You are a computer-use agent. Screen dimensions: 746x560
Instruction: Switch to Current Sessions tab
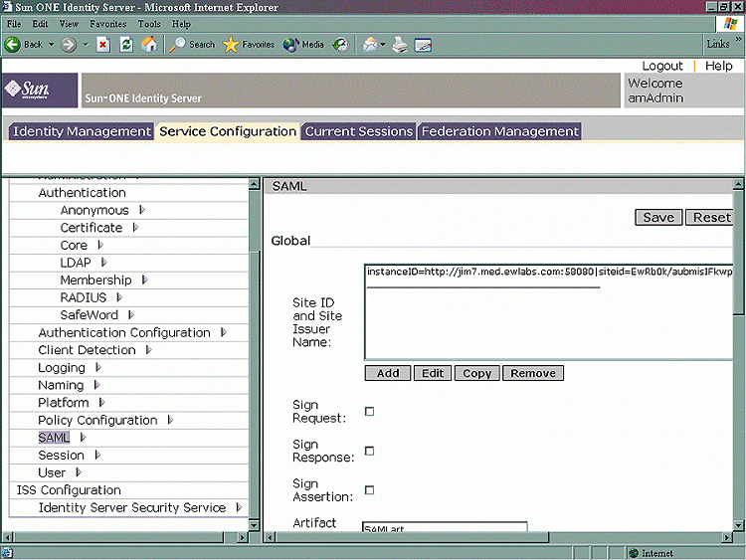click(x=359, y=131)
